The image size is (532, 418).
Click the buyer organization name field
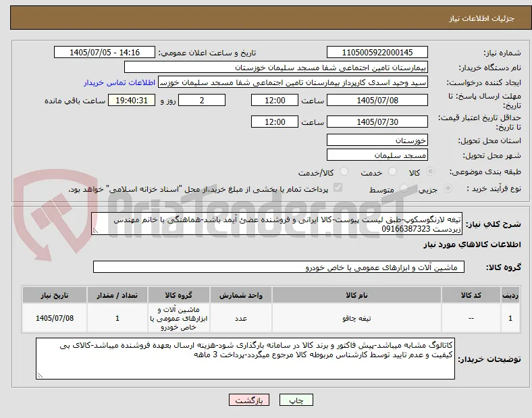[x=276, y=67]
